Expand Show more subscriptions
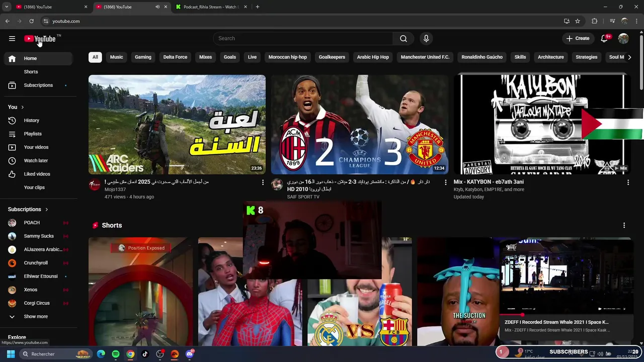The image size is (644, 362). [x=38, y=317]
